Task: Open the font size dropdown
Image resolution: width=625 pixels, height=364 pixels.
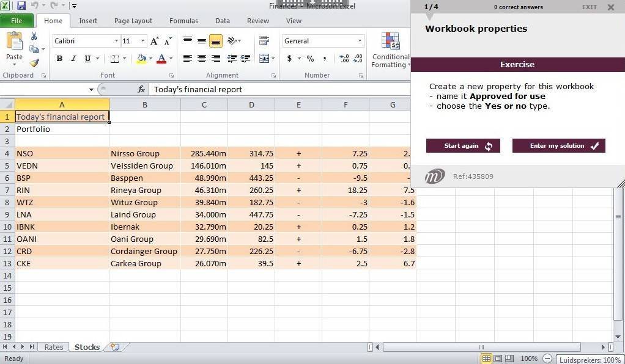Action: click(143, 41)
